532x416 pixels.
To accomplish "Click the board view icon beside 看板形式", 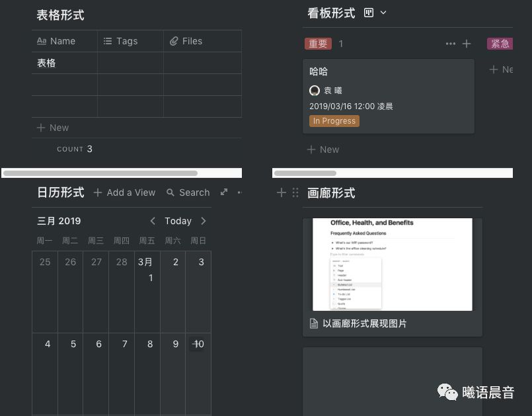I will coord(369,13).
